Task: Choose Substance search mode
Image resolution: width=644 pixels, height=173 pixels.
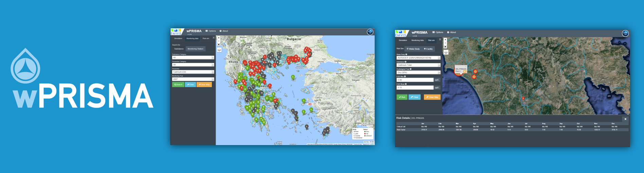Action: pyautogui.click(x=179, y=49)
